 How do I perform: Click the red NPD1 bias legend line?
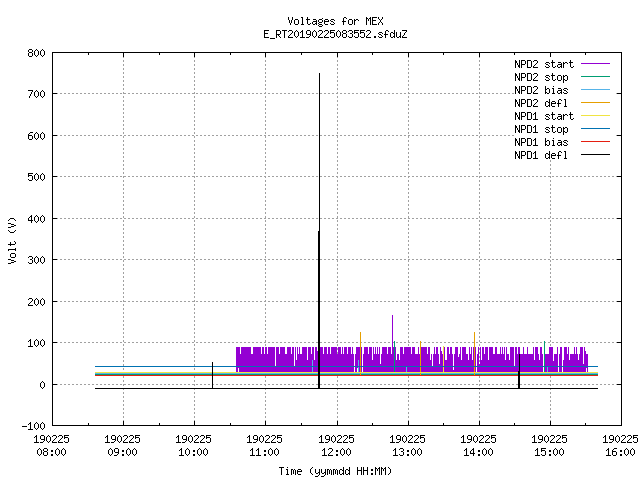595,142
